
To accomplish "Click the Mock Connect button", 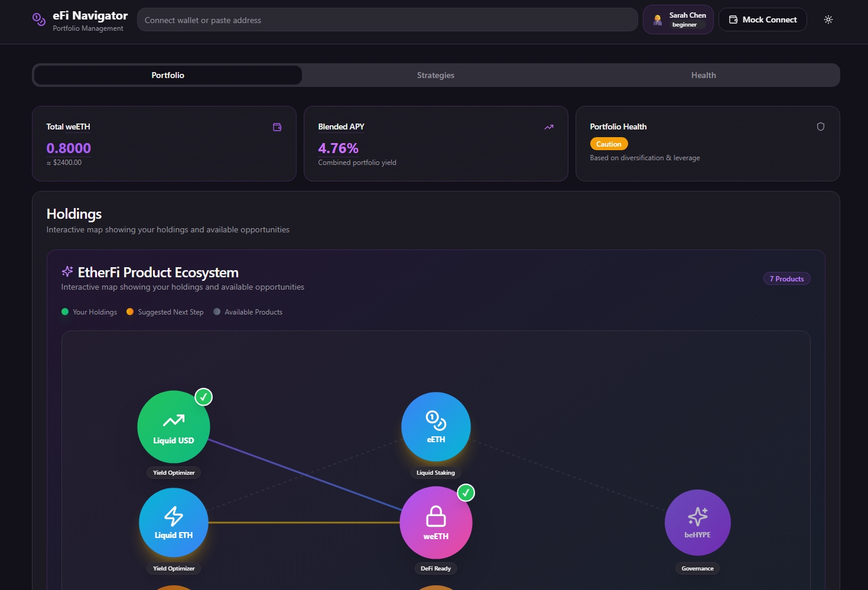I will 762,20.
